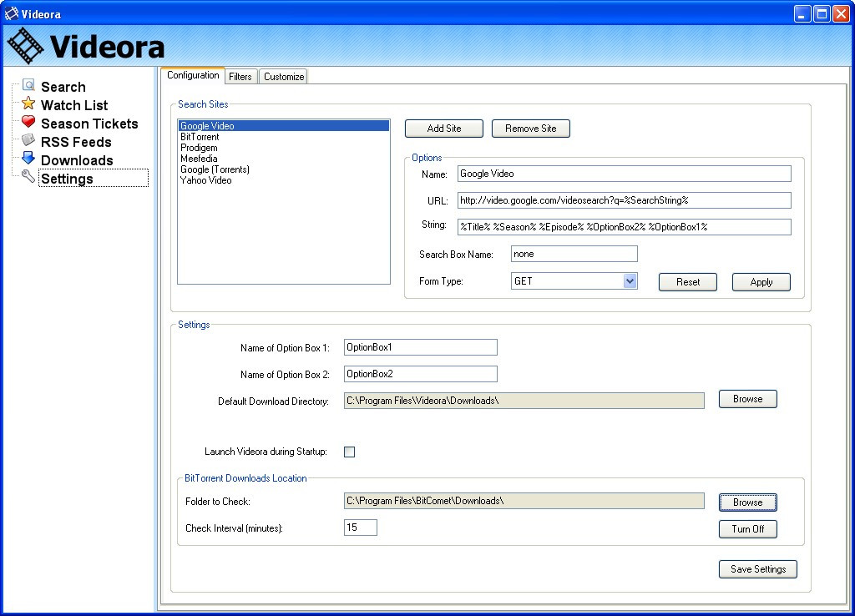The width and height of the screenshot is (855, 616).
Task: Click the Settings wrench icon
Action: click(28, 177)
